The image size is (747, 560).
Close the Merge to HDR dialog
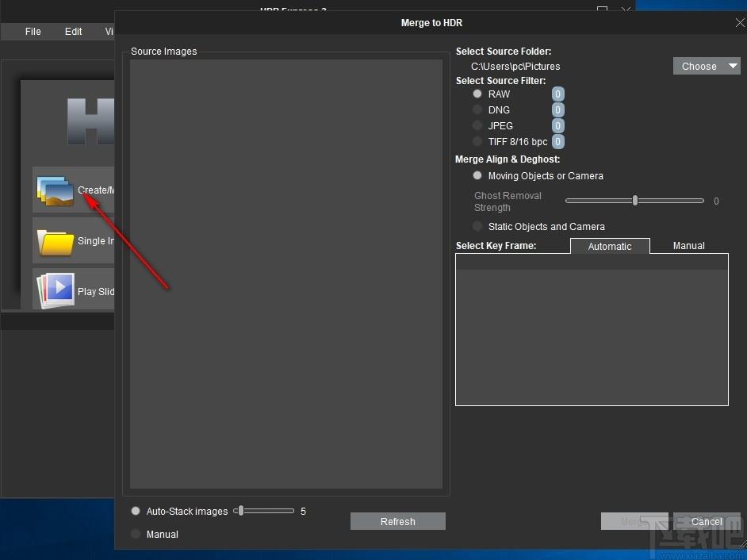tap(740, 22)
